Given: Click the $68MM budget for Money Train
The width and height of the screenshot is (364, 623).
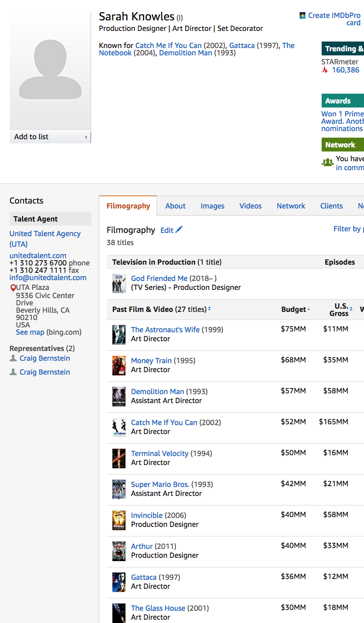Looking at the screenshot, I should 293,360.
